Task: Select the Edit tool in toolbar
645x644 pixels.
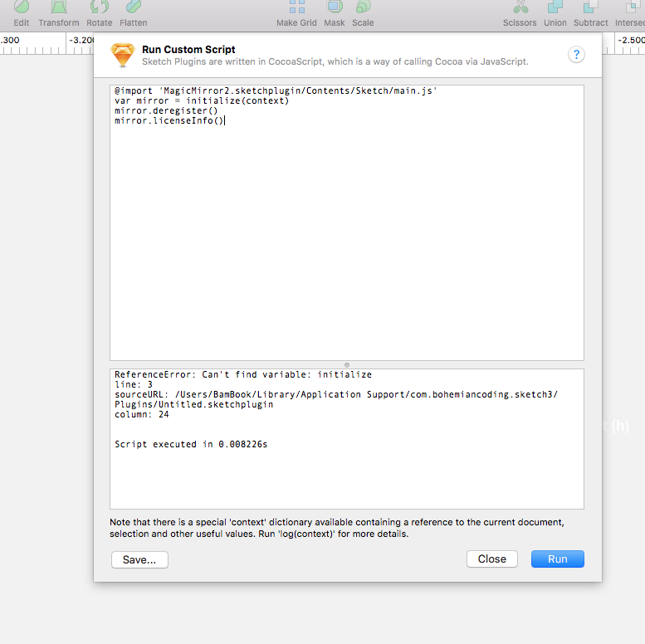Action: pos(22,13)
